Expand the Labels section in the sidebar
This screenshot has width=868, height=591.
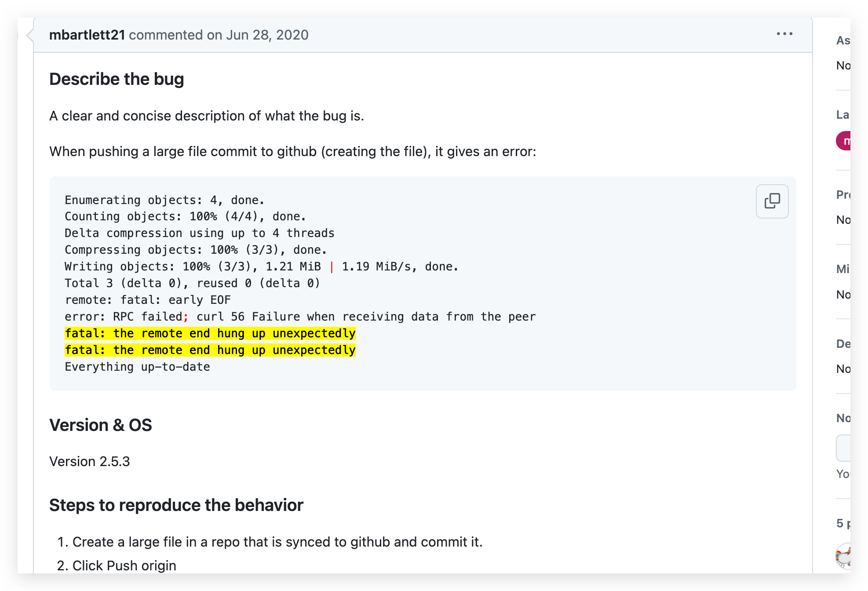click(x=843, y=115)
